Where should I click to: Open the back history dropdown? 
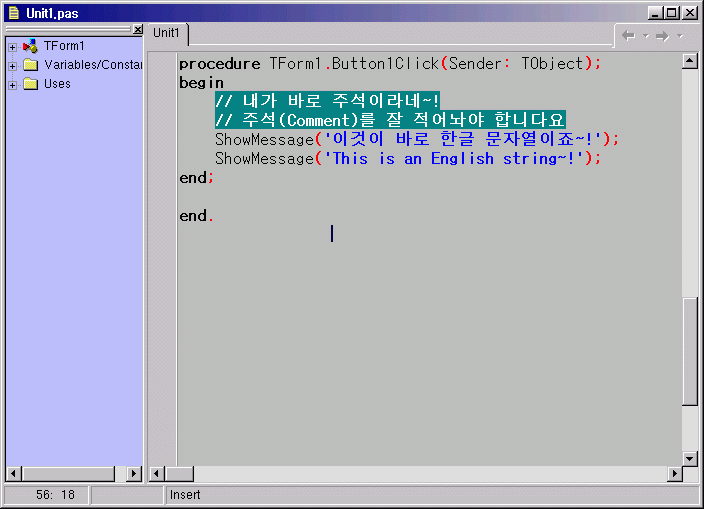pos(646,35)
